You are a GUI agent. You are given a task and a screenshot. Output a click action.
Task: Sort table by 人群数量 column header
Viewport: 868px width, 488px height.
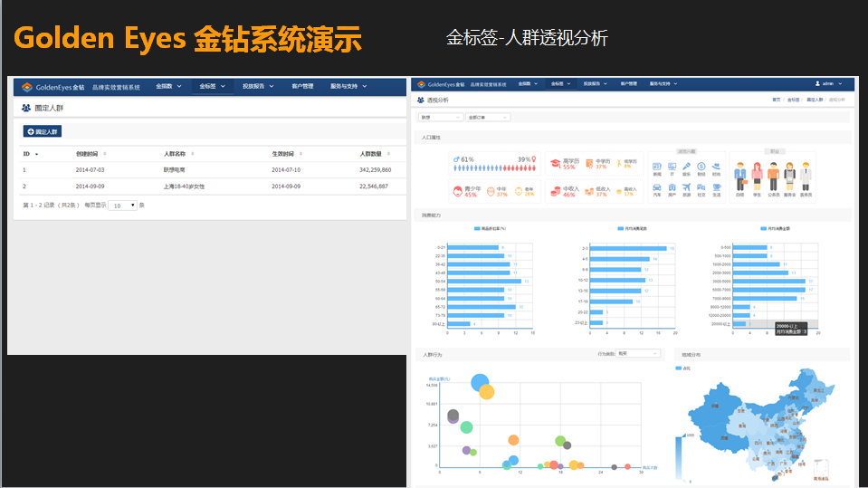[375, 154]
